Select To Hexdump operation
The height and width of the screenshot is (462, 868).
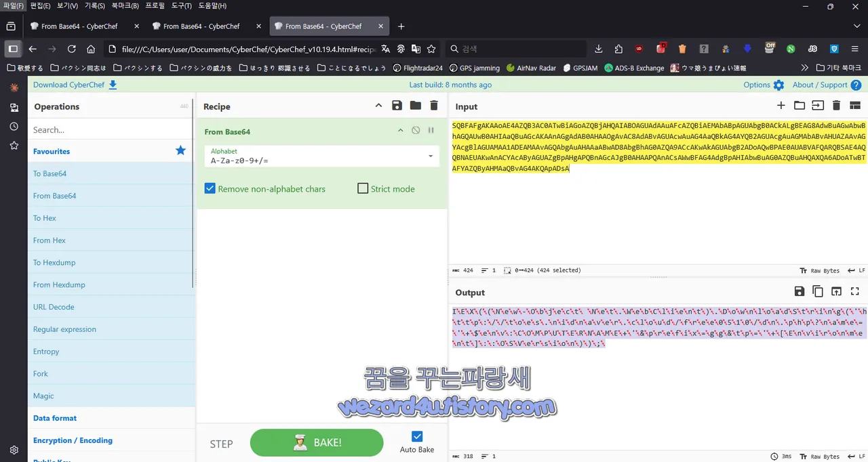tap(111, 262)
